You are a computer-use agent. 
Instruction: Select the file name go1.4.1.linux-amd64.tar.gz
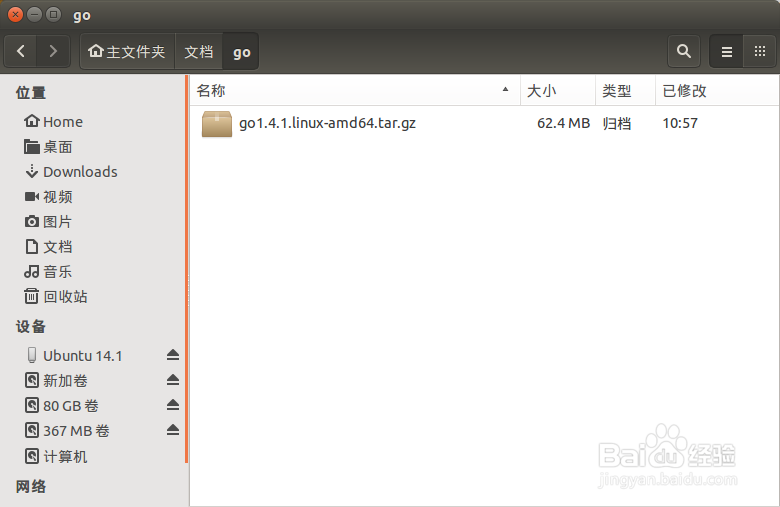327,123
